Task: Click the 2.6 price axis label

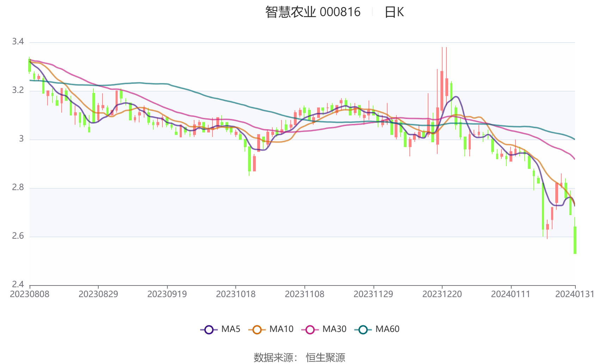Action: (18, 236)
